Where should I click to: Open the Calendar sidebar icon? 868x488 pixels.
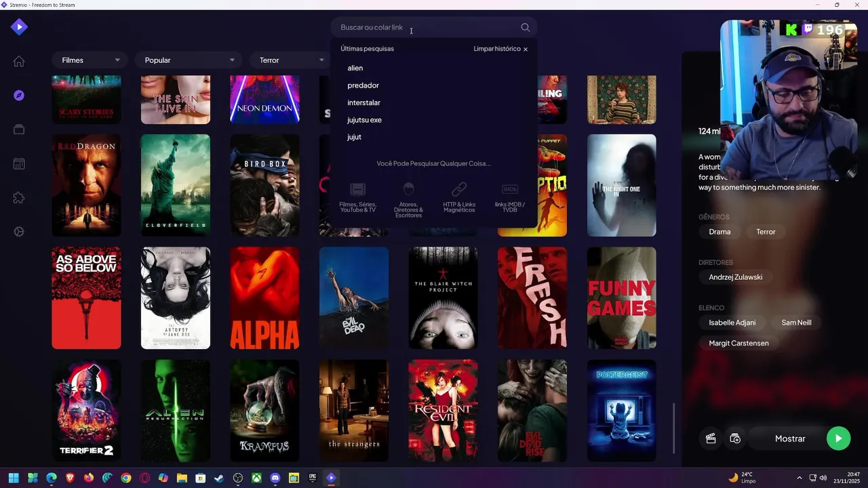[x=19, y=163]
